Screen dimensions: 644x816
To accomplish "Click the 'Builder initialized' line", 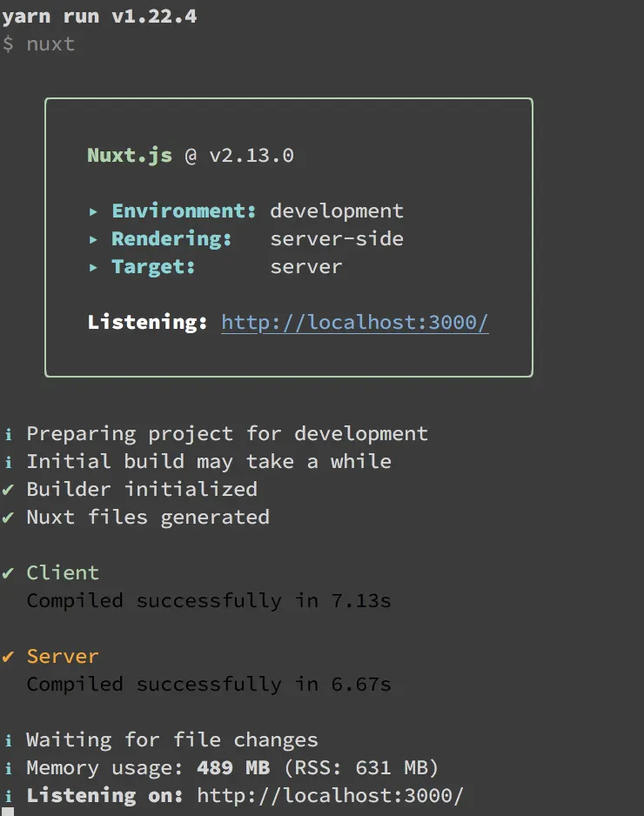I will 142,489.
